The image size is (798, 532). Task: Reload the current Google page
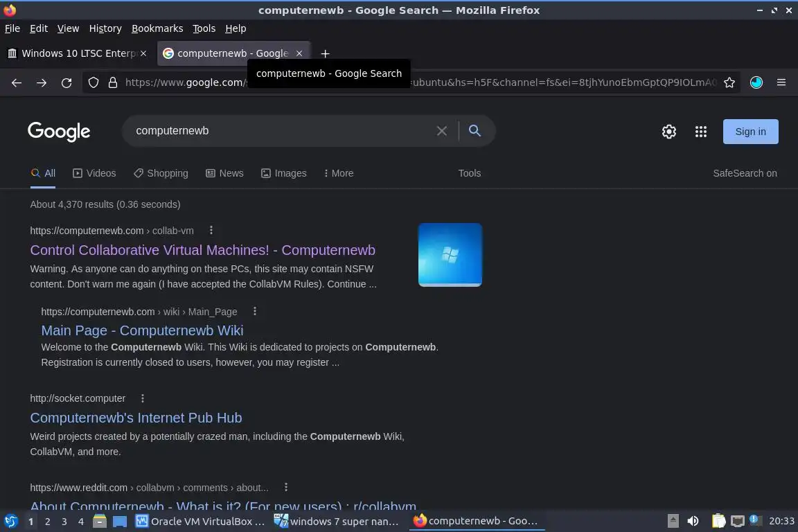pos(66,82)
